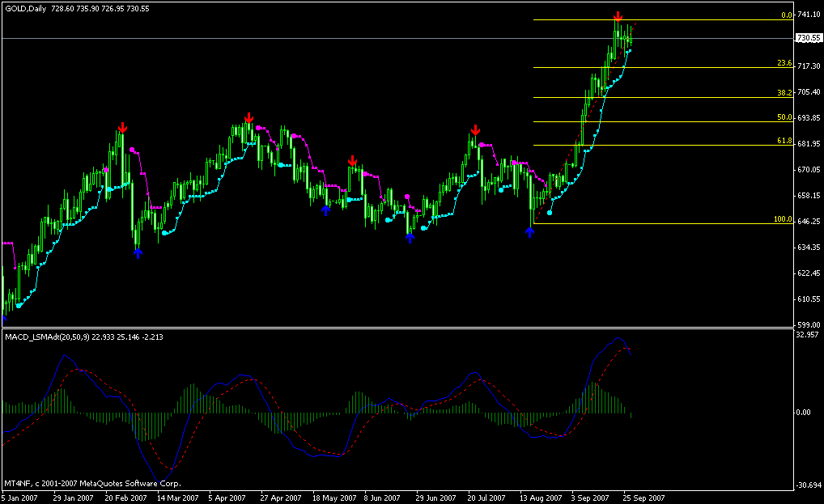Click the red arrow above the April high
Viewport: 824px width, 504px height.
(248, 118)
